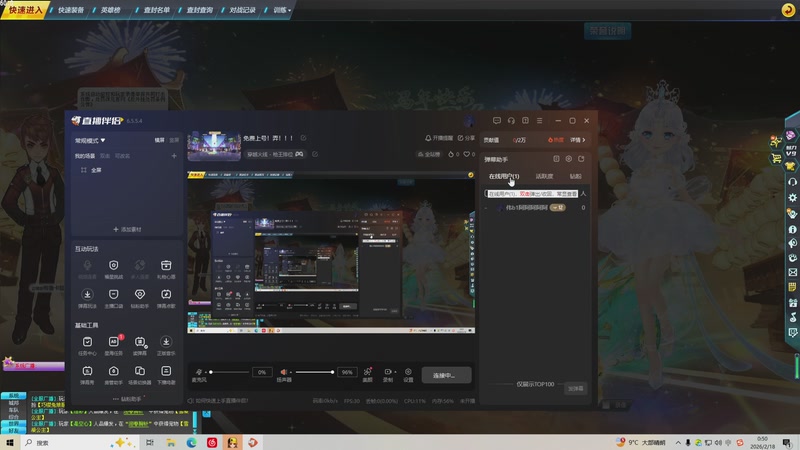Show hidden icons chevron in system tray
This screenshot has height=450, width=800.
point(678,442)
